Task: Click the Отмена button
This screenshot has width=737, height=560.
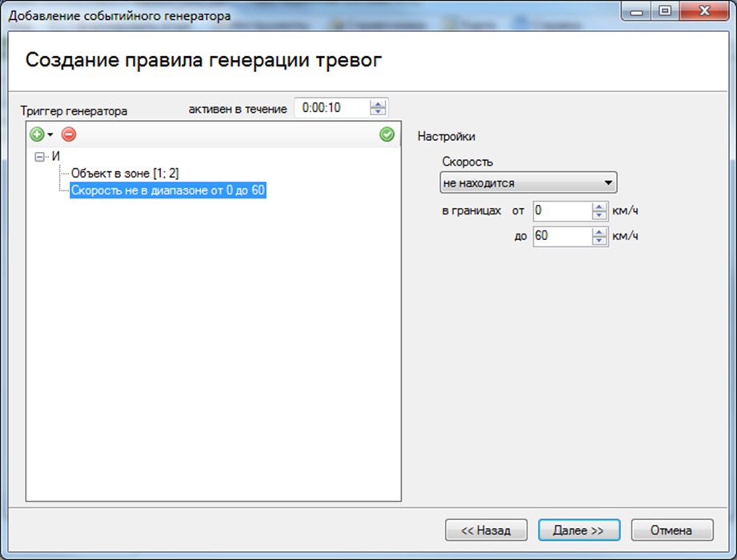Action: [x=671, y=530]
